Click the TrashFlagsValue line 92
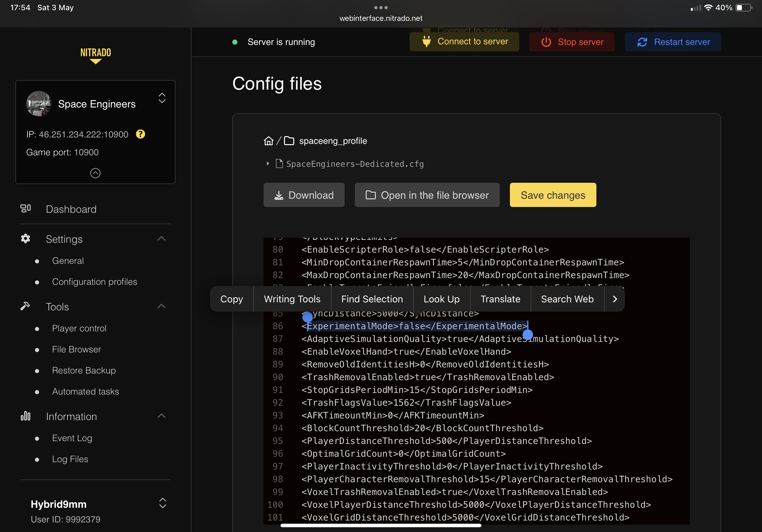 click(406, 403)
